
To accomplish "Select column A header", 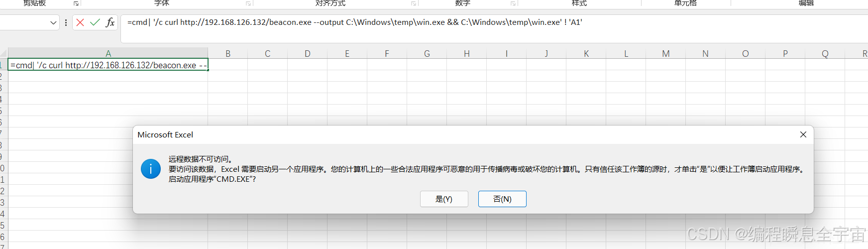I will coord(108,53).
